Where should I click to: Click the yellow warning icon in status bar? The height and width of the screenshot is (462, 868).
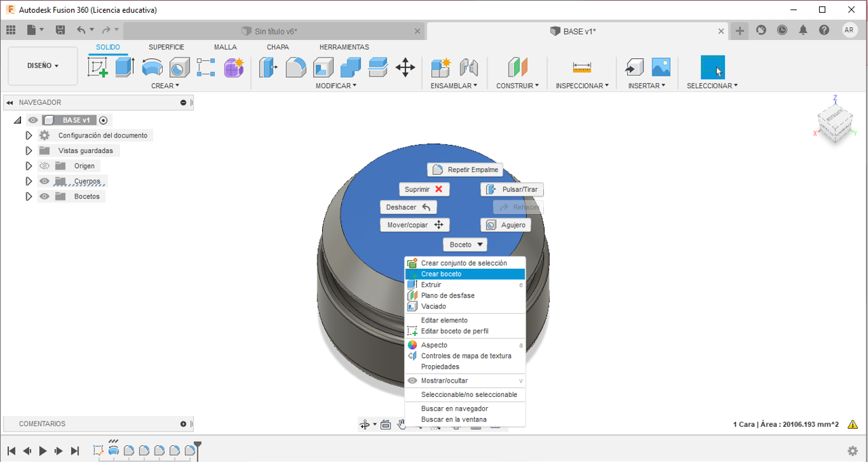[853, 425]
